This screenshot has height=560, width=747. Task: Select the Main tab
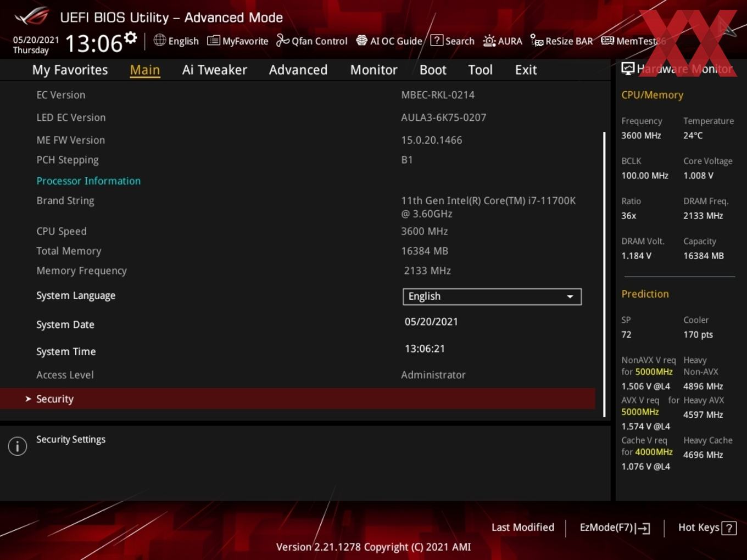pos(145,70)
